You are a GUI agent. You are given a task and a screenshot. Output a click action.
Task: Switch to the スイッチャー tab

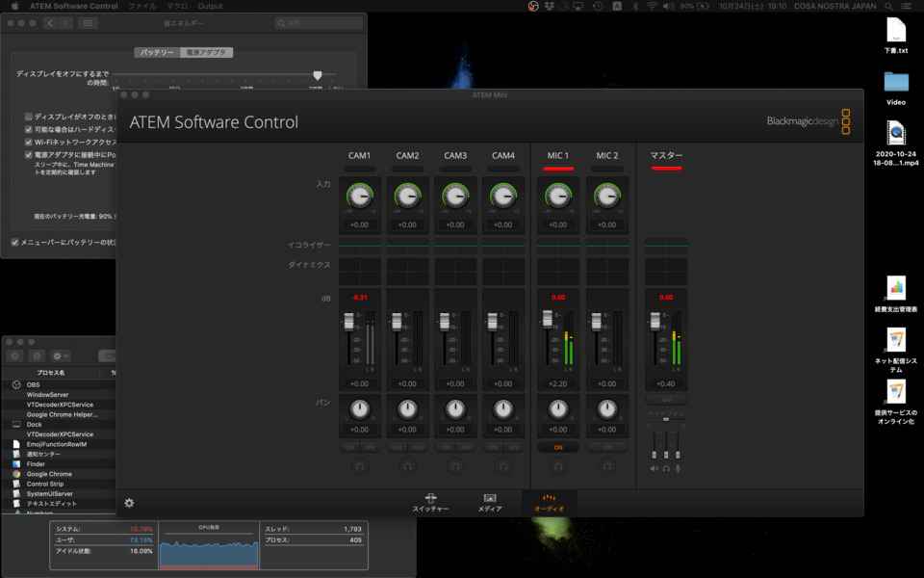pyautogui.click(x=430, y=502)
